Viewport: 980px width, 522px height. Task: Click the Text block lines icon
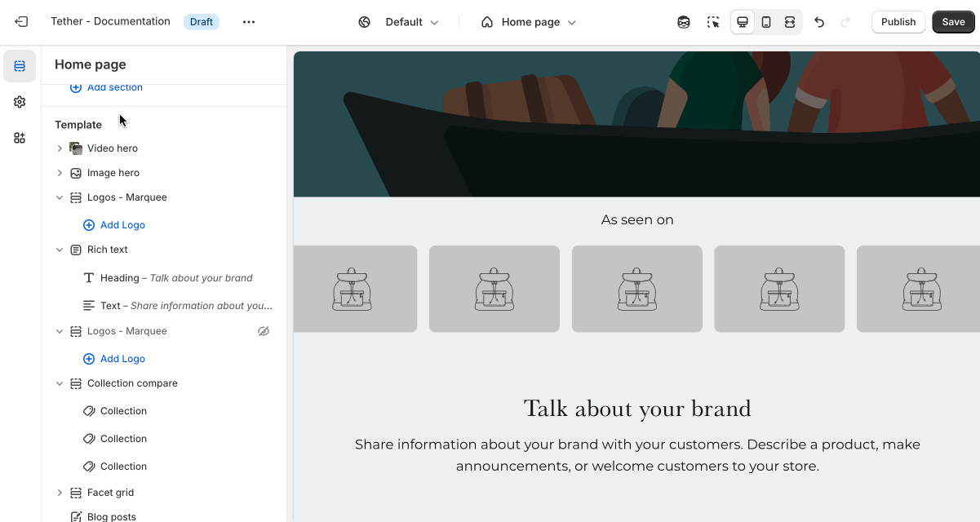click(x=89, y=306)
